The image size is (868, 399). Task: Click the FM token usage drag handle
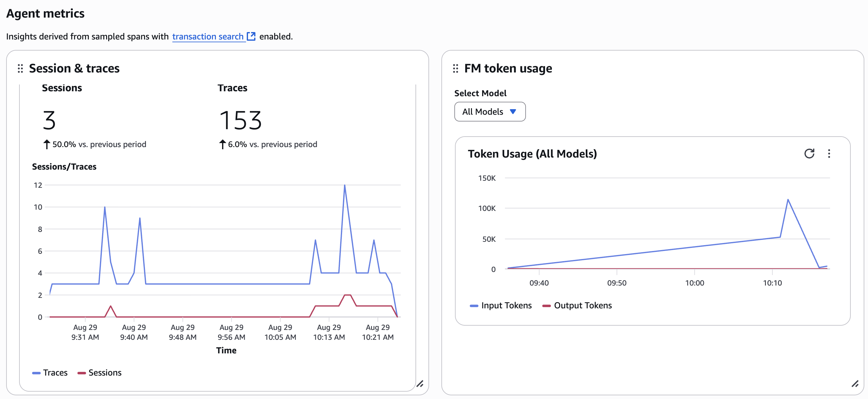(x=455, y=68)
